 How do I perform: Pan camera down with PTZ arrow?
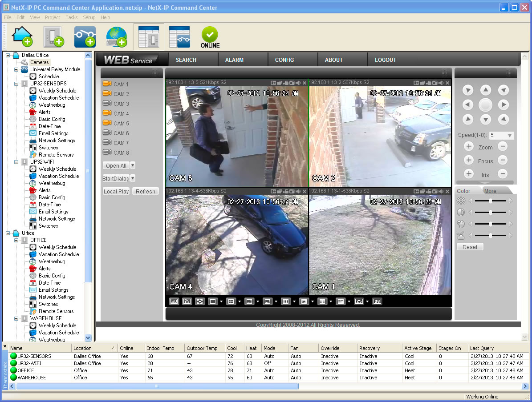486,119
